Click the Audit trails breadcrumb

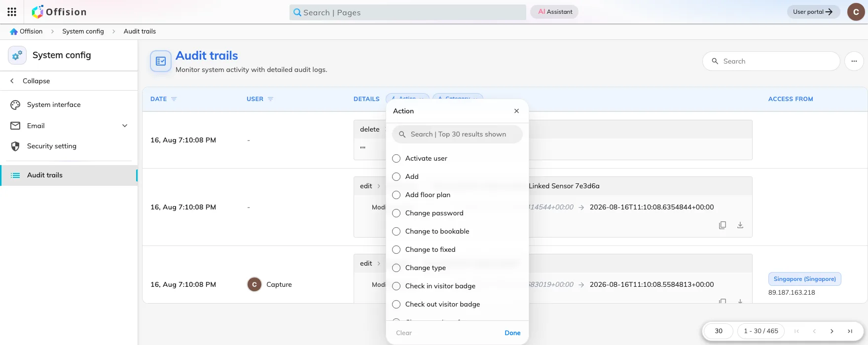coord(140,32)
